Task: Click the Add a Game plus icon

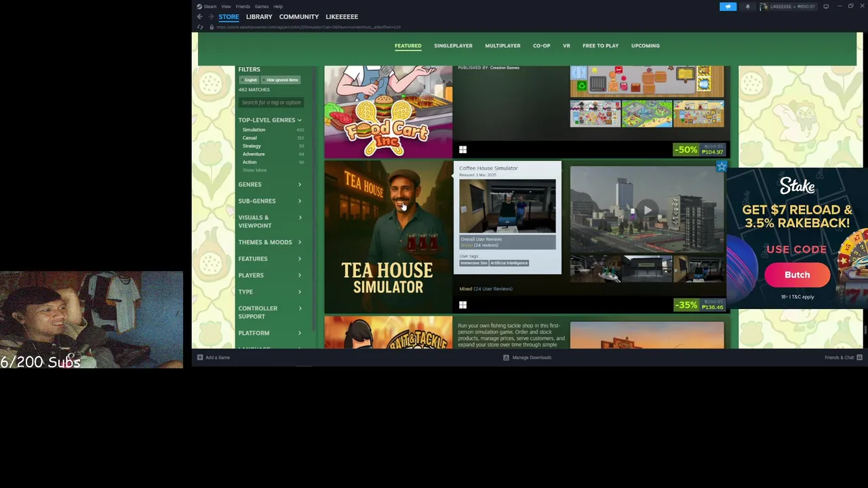Action: coord(200,357)
